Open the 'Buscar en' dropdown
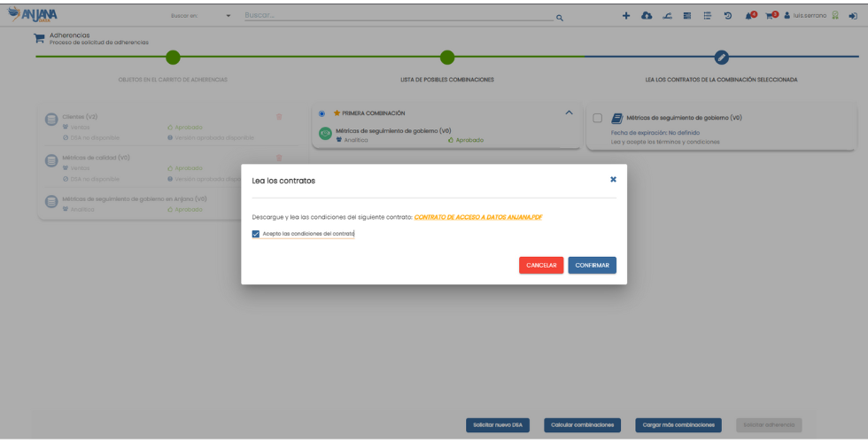 229,16
